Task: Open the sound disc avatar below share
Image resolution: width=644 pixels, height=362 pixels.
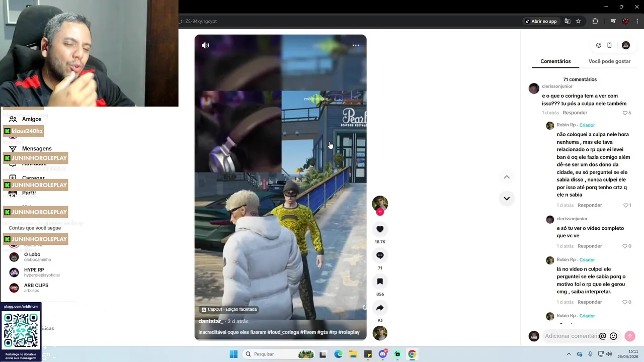Action: point(380,333)
